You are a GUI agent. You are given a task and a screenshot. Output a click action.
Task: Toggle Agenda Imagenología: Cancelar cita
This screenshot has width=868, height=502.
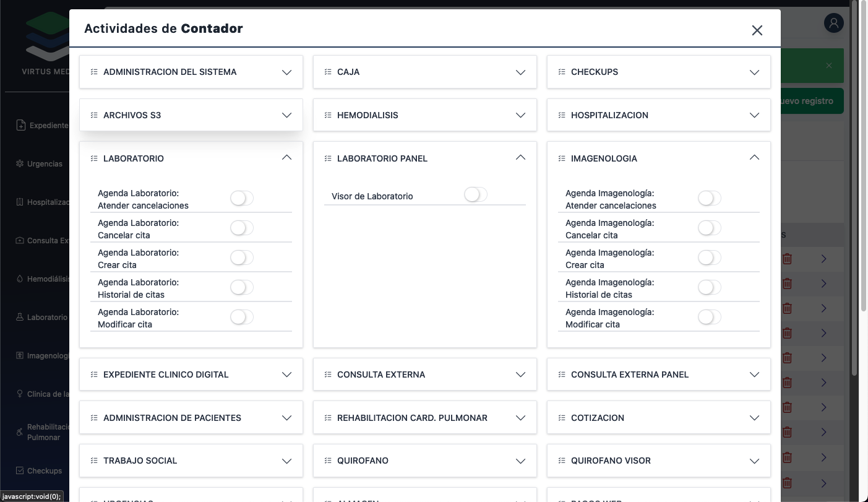pos(710,228)
